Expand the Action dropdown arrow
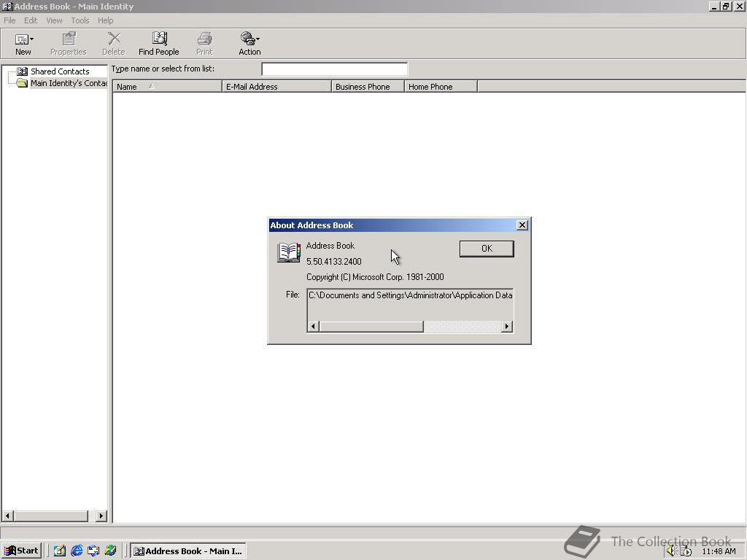The image size is (747, 560). [x=258, y=39]
